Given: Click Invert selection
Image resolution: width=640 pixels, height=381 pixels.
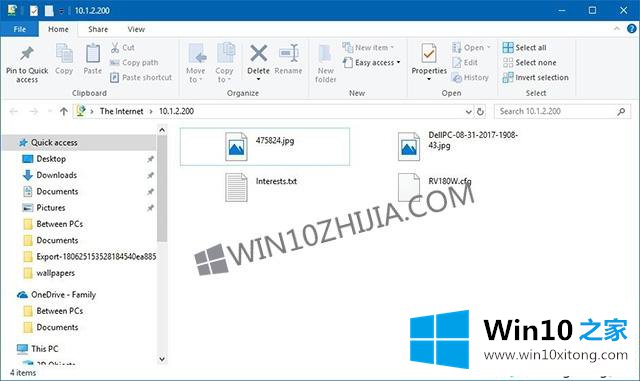Looking at the screenshot, I should pos(536,77).
